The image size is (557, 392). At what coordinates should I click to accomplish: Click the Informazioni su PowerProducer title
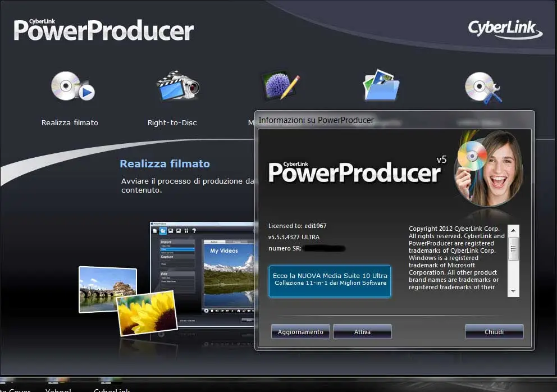coord(316,120)
